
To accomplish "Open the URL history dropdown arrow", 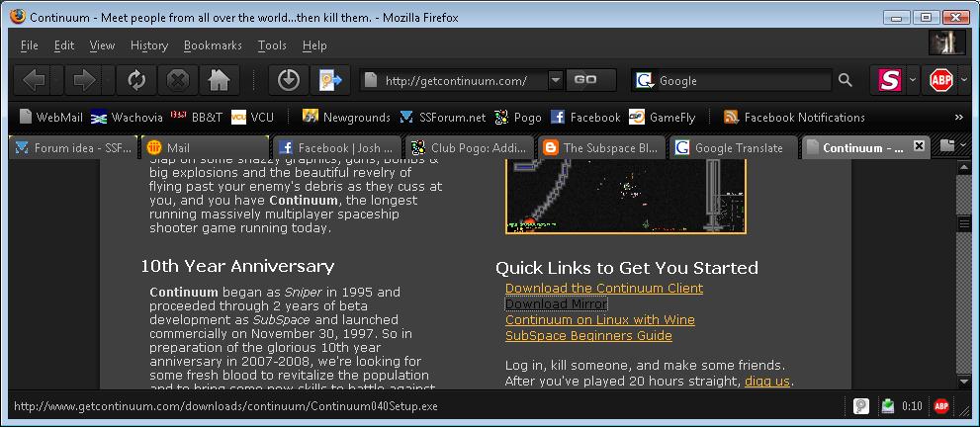I will pyautogui.click(x=555, y=80).
